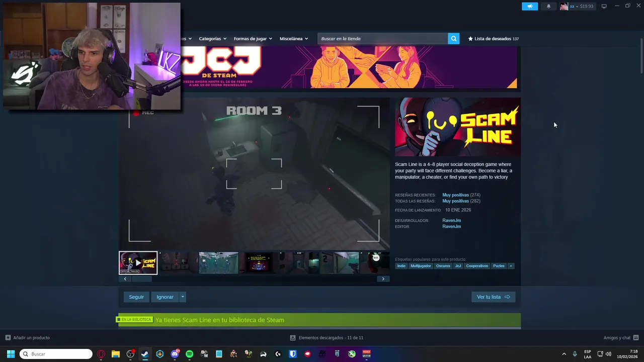644x362 pixels.
Task: Open the Formas de jugar menu
Action: pos(253,39)
